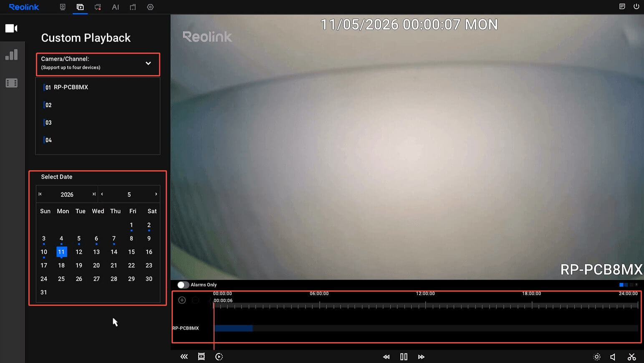644x363 pixels.
Task: Collapse panel with triple-chevron icon
Action: 184,357
